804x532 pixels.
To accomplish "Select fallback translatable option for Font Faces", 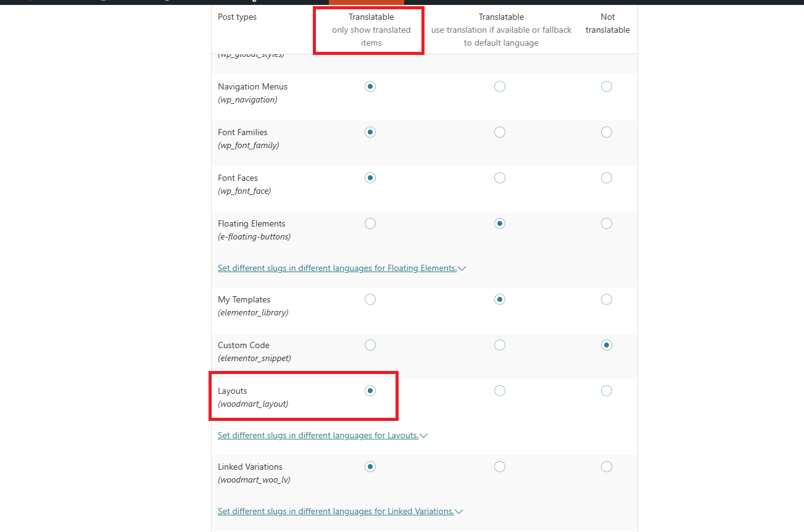I will (x=500, y=178).
